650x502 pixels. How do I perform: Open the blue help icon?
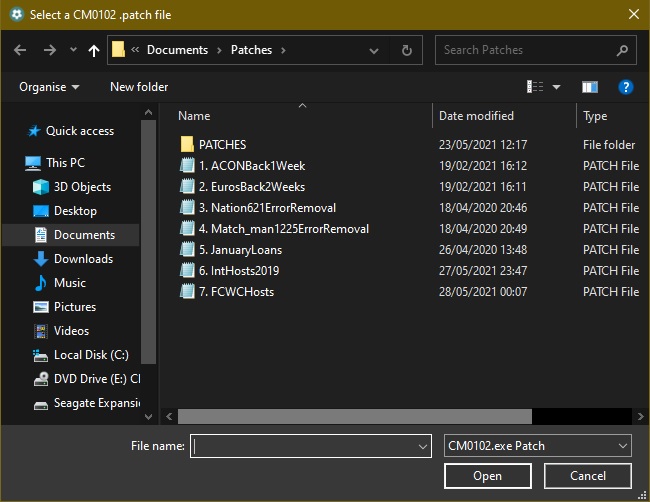point(626,87)
